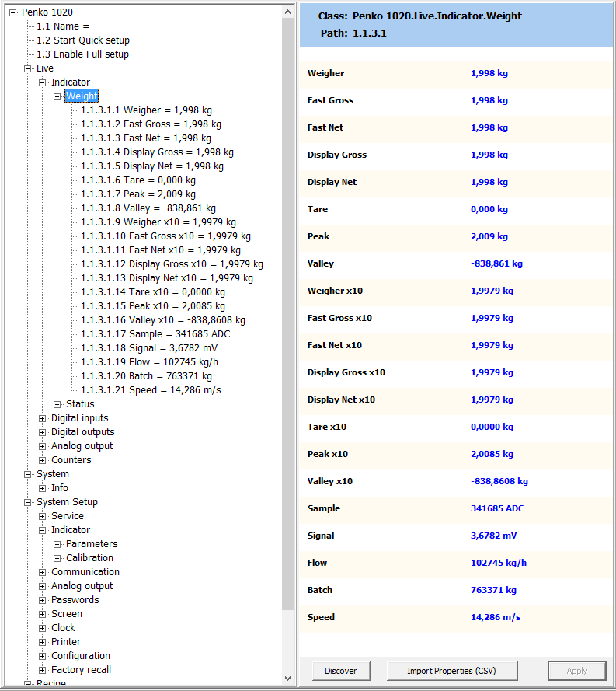Expand the Factory recall node
Viewport: 616px width, 691px height.
click(42, 670)
